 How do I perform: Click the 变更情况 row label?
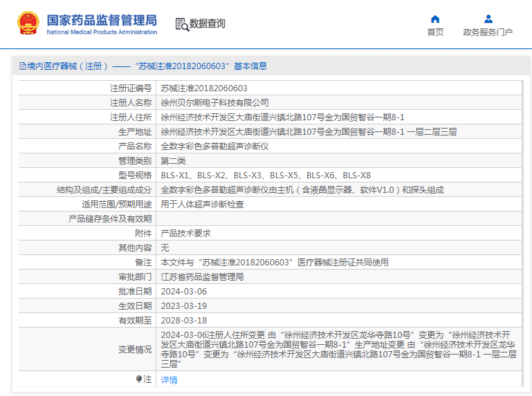[x=135, y=350]
